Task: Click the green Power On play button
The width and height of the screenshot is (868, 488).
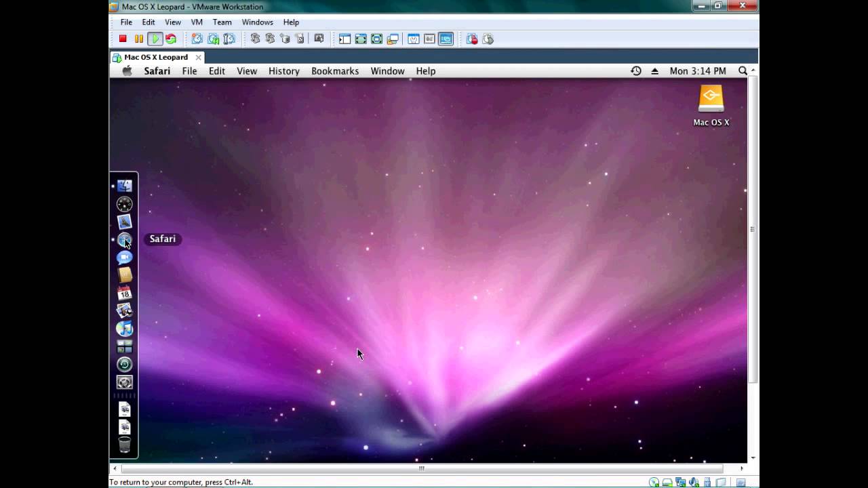Action: point(155,39)
